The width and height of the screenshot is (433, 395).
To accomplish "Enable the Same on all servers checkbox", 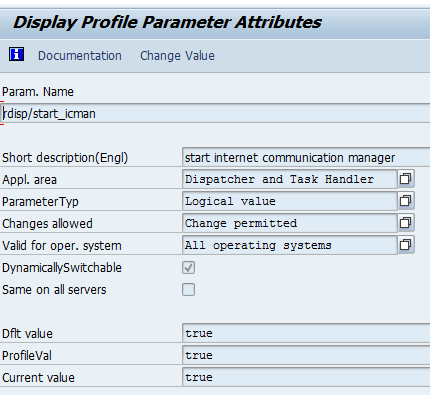I will click(188, 290).
